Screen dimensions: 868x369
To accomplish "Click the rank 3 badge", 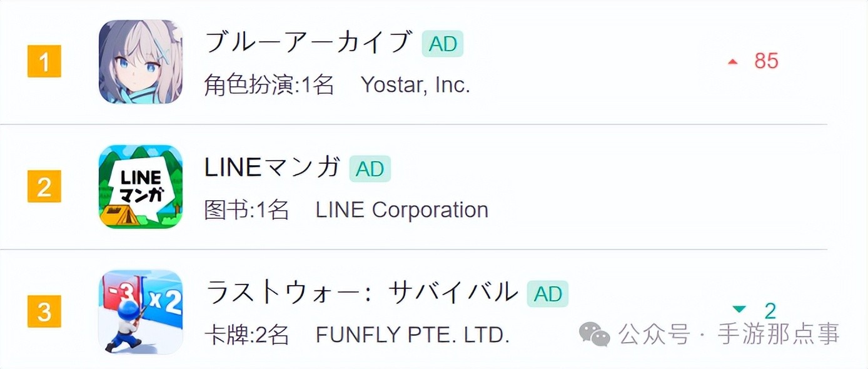I will pyautogui.click(x=44, y=311).
